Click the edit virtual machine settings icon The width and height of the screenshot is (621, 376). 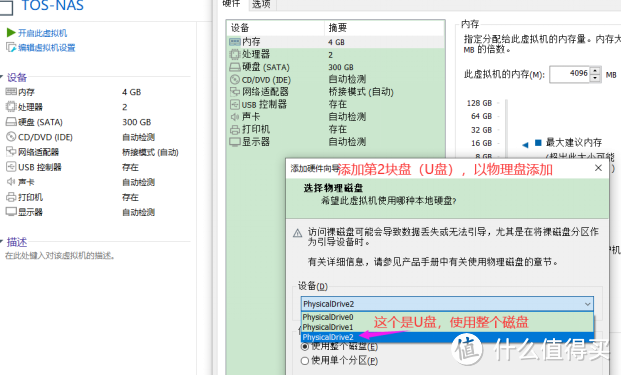click(x=11, y=48)
